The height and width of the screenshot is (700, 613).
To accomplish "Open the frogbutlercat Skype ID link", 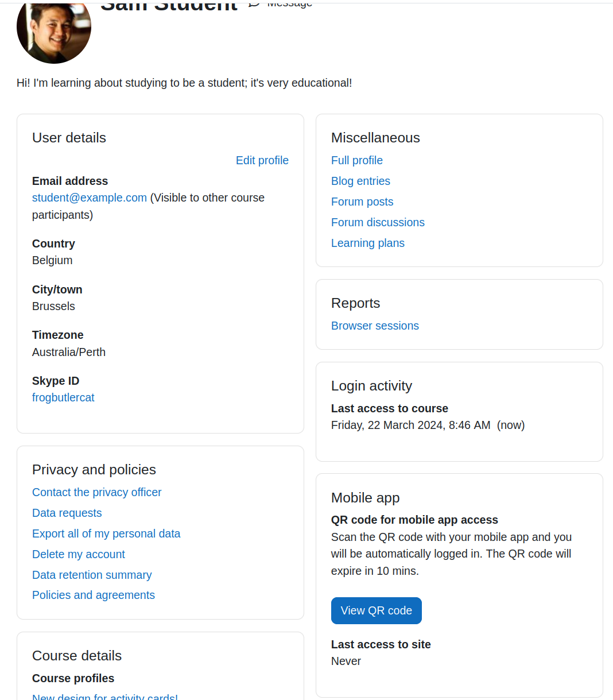I will tap(63, 397).
